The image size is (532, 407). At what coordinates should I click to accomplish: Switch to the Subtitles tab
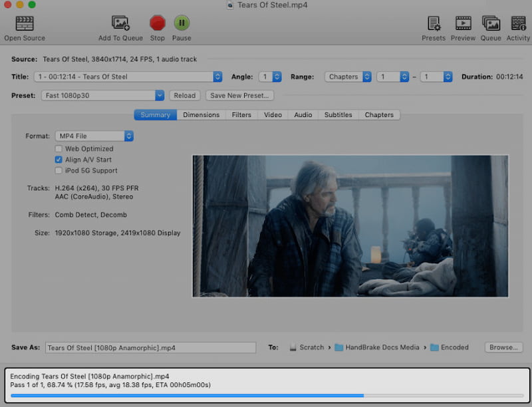pyautogui.click(x=338, y=114)
